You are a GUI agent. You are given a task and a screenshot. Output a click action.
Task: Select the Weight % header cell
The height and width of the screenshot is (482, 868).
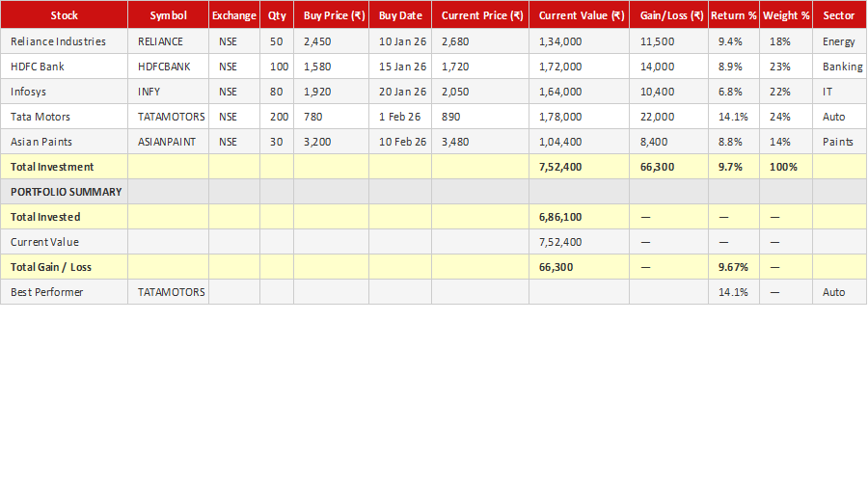point(786,14)
